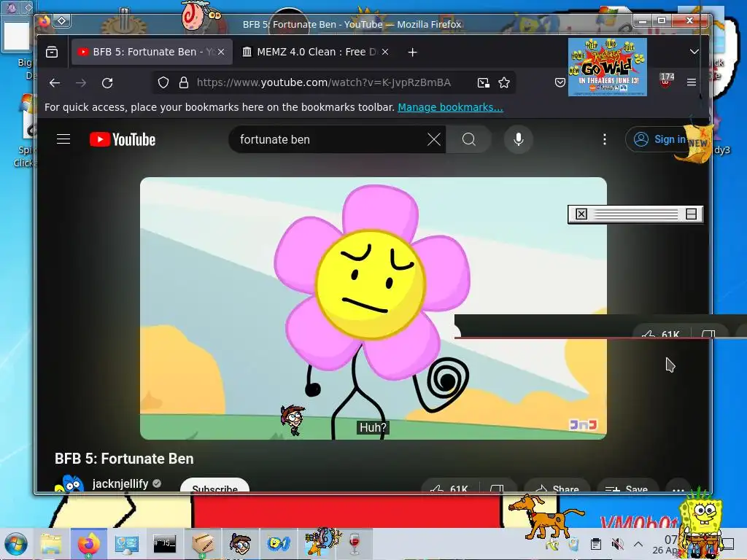The width and height of the screenshot is (747, 560).
Task: Open Firefox hamburger application menu
Action: 692,82
